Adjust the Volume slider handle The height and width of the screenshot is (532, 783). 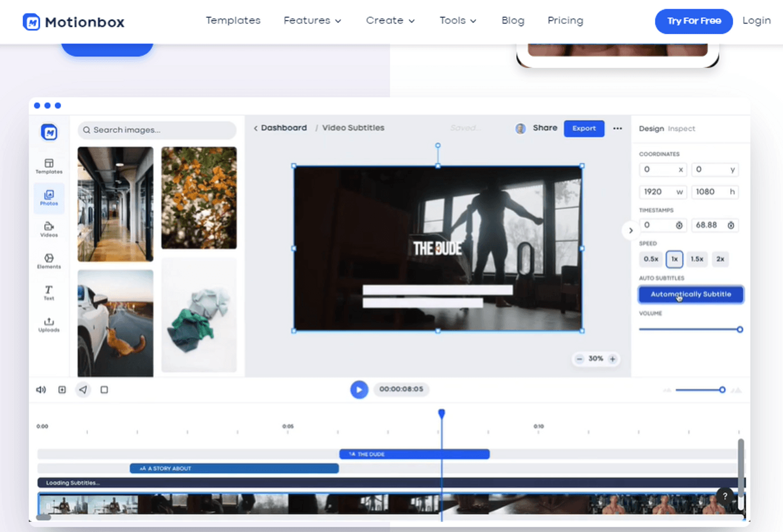click(x=739, y=329)
